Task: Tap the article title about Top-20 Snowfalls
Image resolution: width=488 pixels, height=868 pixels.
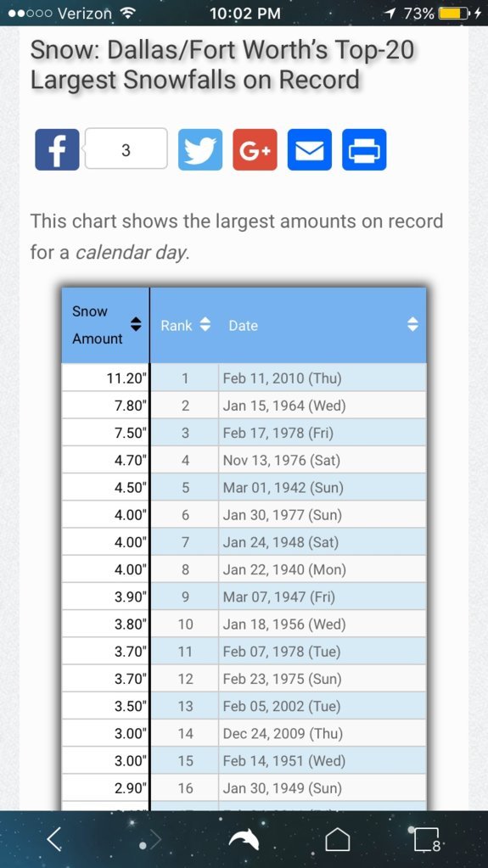Action: pos(222,64)
